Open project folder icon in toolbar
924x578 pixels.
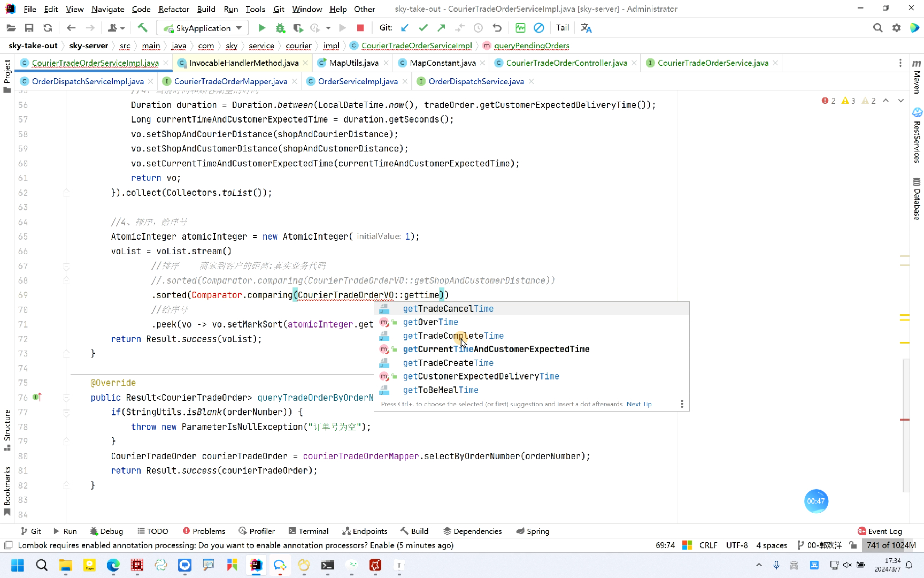[x=11, y=28]
